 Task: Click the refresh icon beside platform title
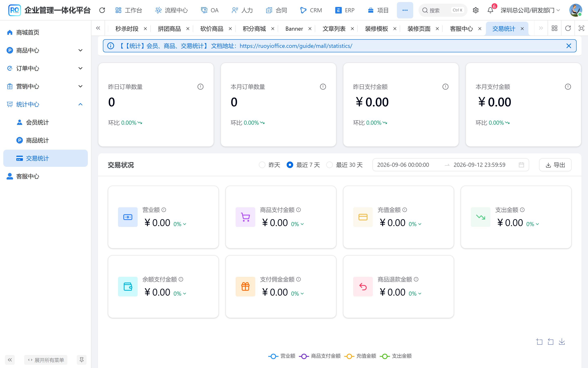102,10
